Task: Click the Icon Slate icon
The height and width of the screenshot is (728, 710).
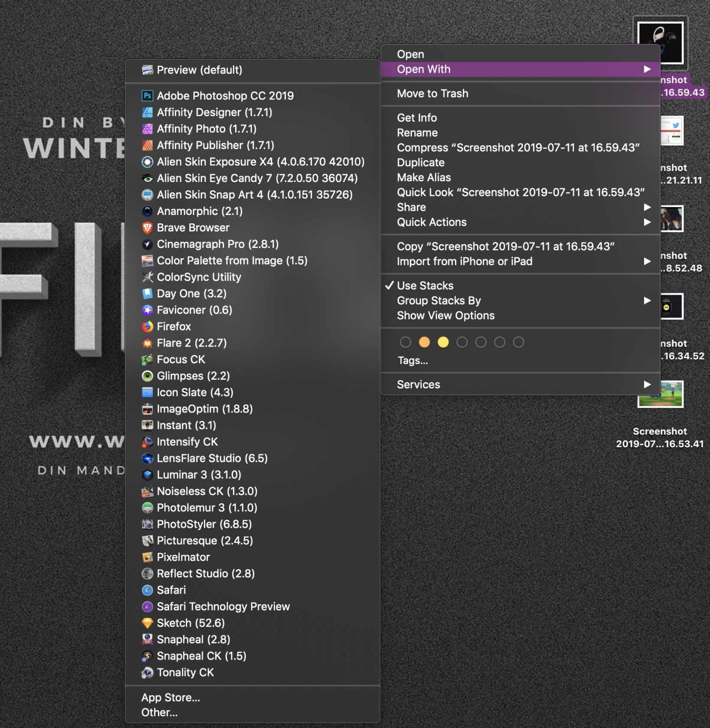Action: click(x=147, y=392)
